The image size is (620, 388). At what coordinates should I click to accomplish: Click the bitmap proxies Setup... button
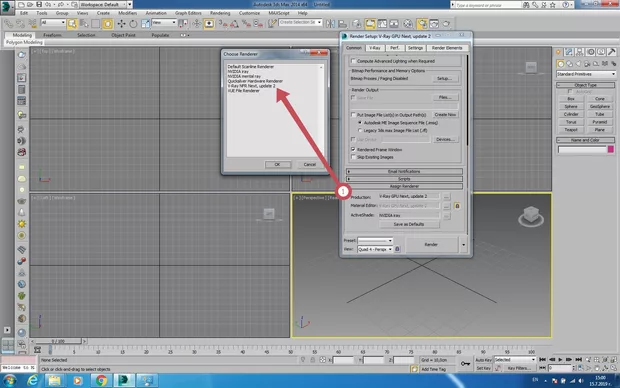[x=444, y=79]
